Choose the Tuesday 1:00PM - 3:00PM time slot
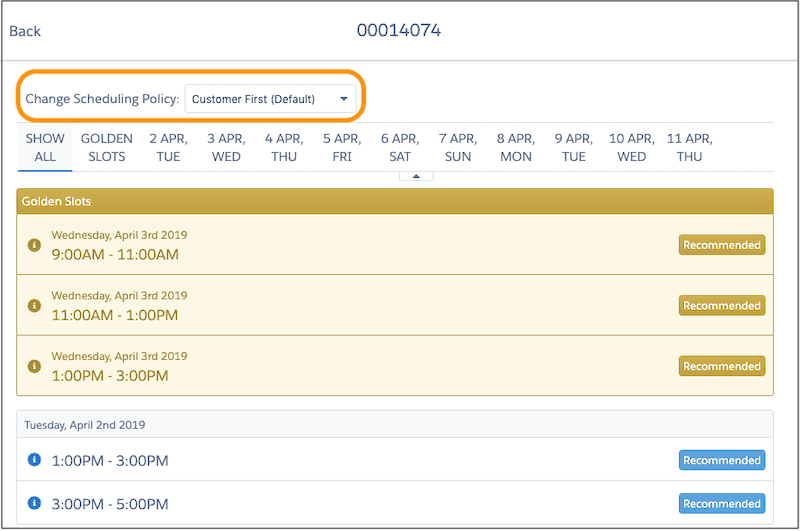The image size is (800, 531). click(395, 460)
